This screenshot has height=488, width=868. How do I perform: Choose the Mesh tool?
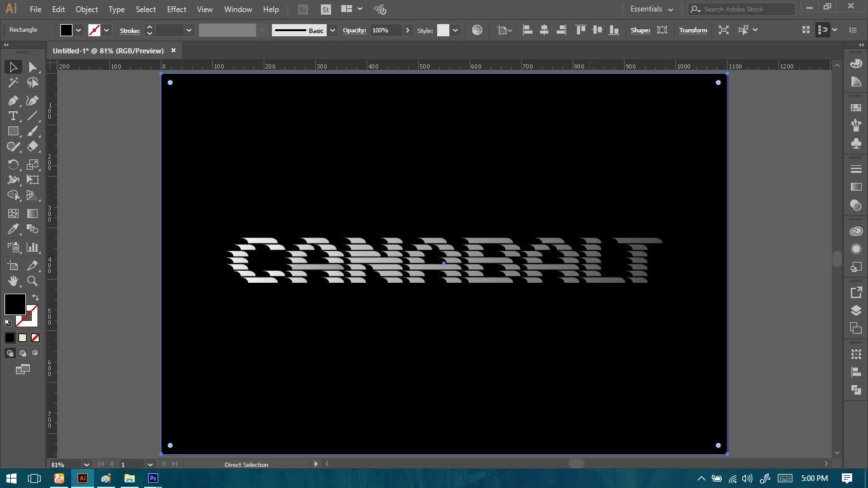tap(13, 213)
